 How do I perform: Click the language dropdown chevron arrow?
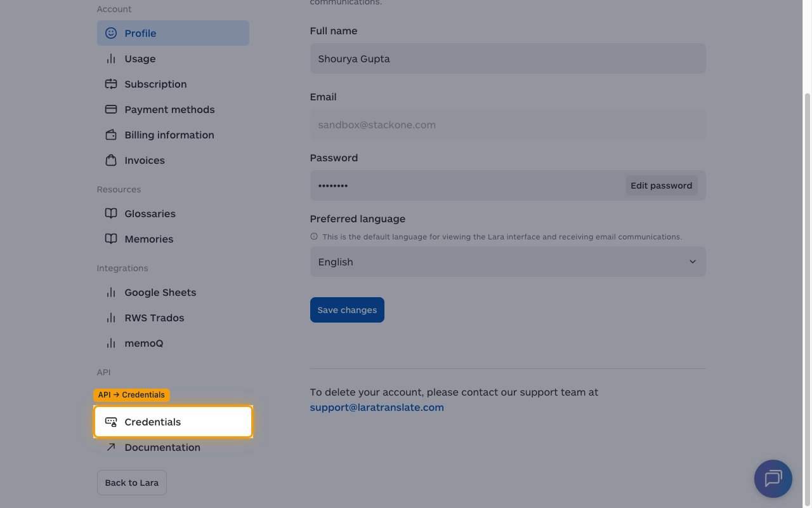693,262
